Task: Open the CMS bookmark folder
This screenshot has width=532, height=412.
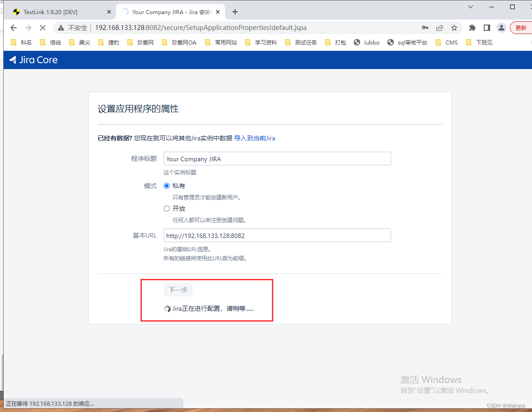Action: click(447, 42)
